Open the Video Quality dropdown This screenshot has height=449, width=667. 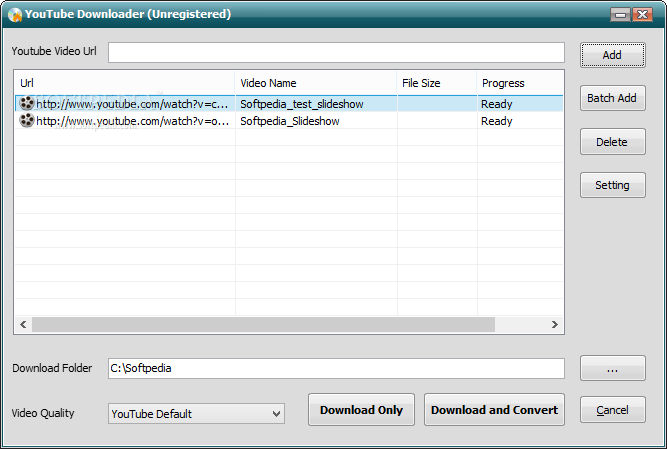coord(196,414)
